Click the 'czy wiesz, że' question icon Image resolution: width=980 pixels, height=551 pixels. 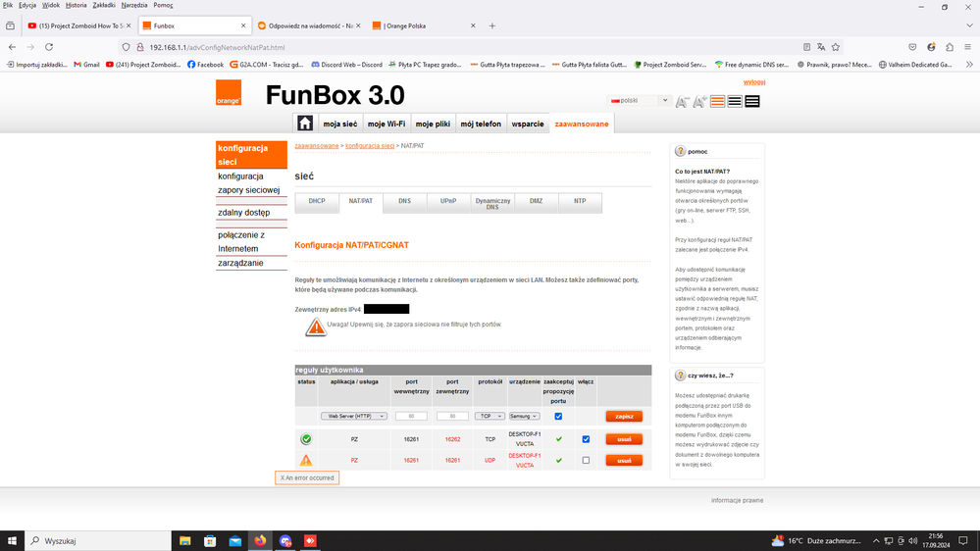coord(681,376)
